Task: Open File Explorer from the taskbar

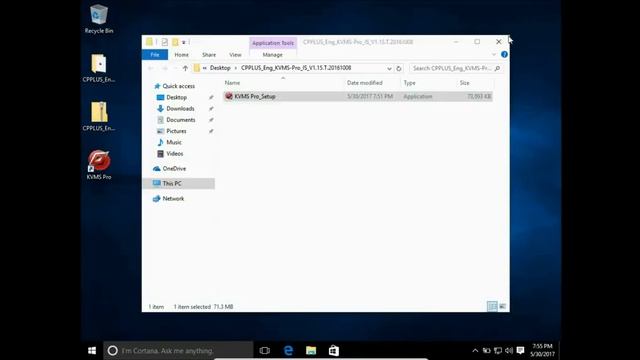Action: (311, 351)
